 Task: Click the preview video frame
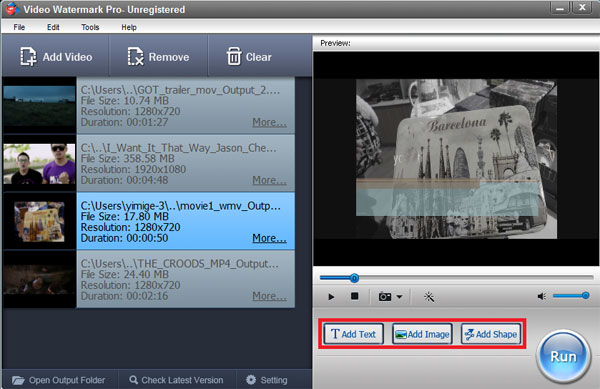pyautogui.click(x=456, y=159)
